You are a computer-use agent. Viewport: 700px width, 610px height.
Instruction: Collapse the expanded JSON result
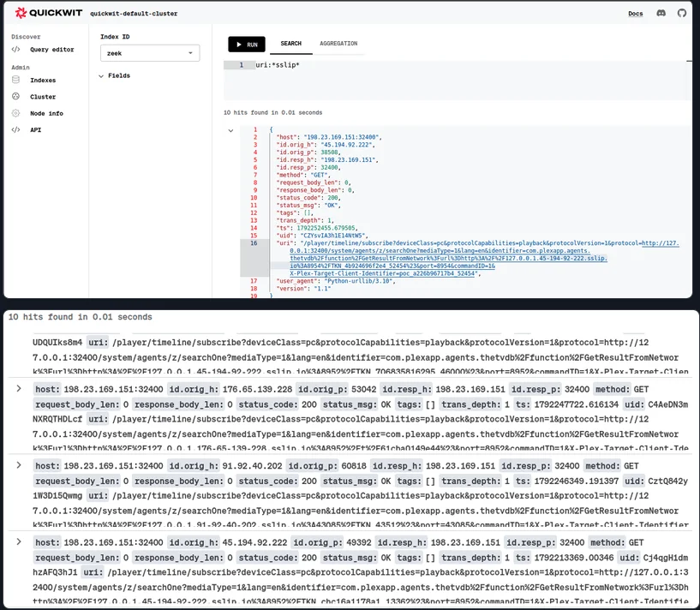click(x=230, y=130)
